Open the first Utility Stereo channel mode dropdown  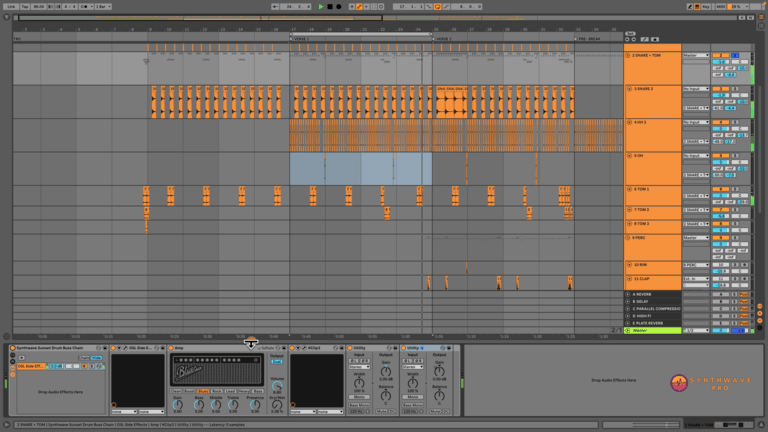click(x=359, y=367)
